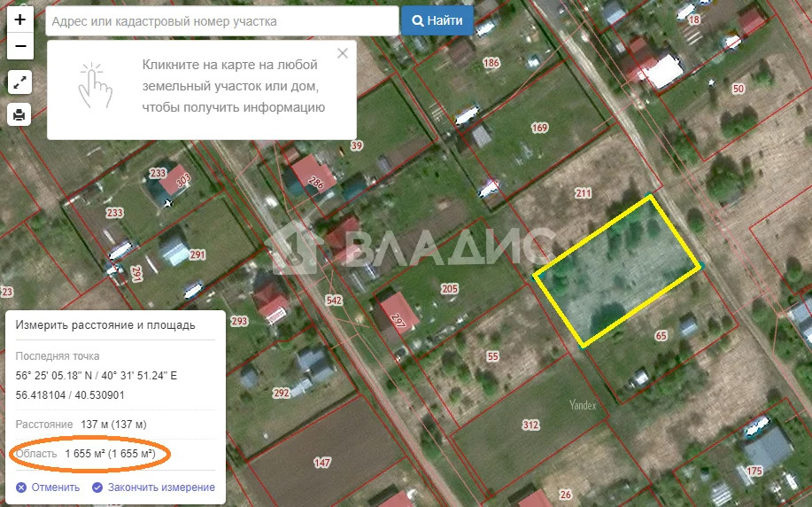Click the pointing hand hint icon
812x507 pixels.
coord(96,86)
